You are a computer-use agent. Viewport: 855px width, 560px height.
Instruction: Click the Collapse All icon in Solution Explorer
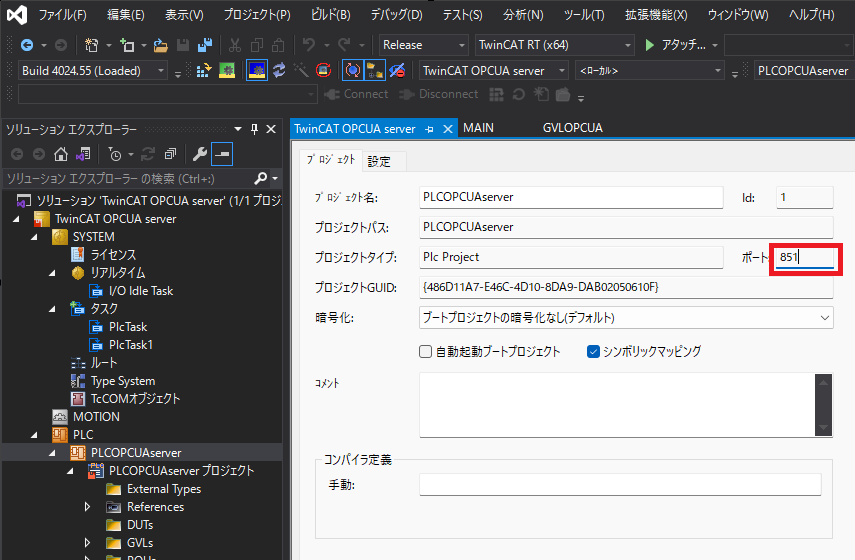pos(170,154)
